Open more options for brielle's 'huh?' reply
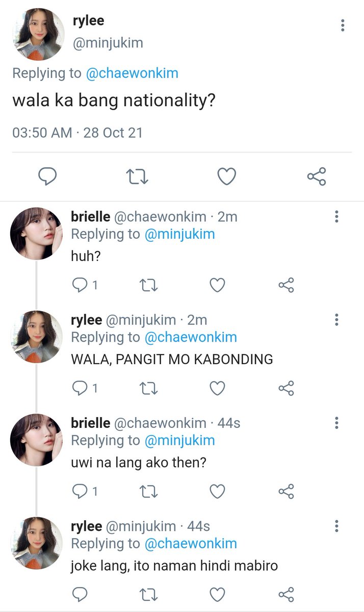364x612 pixels. (x=336, y=216)
